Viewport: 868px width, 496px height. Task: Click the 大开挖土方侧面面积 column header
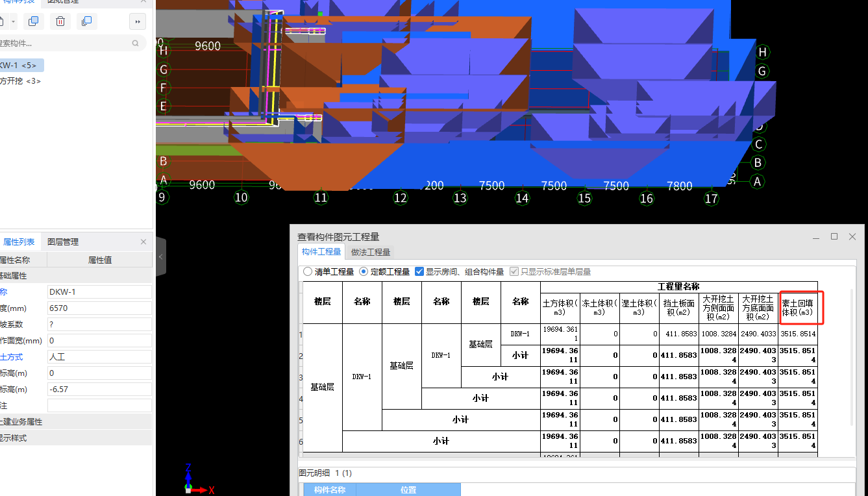719,308
